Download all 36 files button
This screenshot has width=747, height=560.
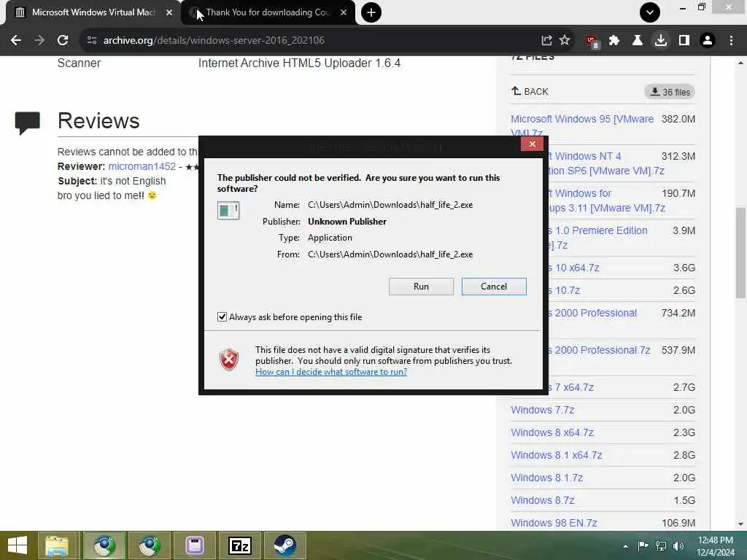670,92
